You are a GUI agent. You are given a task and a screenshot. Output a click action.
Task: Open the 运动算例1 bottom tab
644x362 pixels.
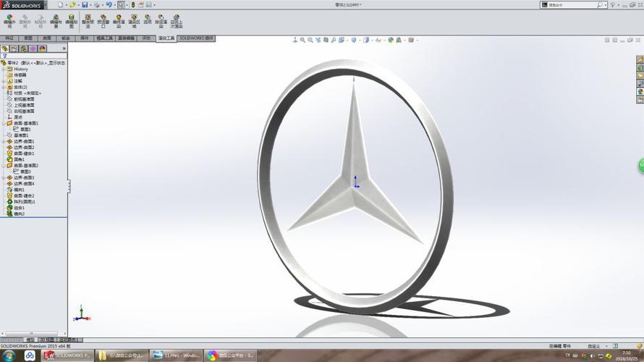[x=69, y=340]
